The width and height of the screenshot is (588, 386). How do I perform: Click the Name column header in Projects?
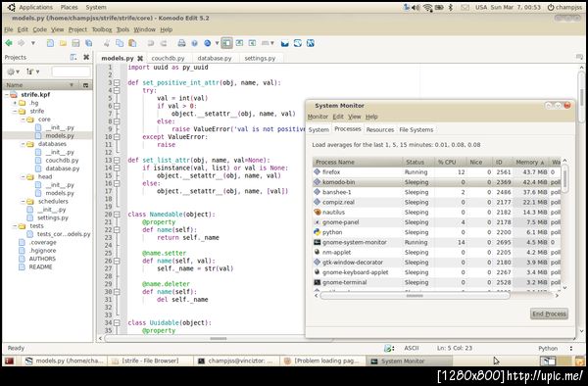41,85
